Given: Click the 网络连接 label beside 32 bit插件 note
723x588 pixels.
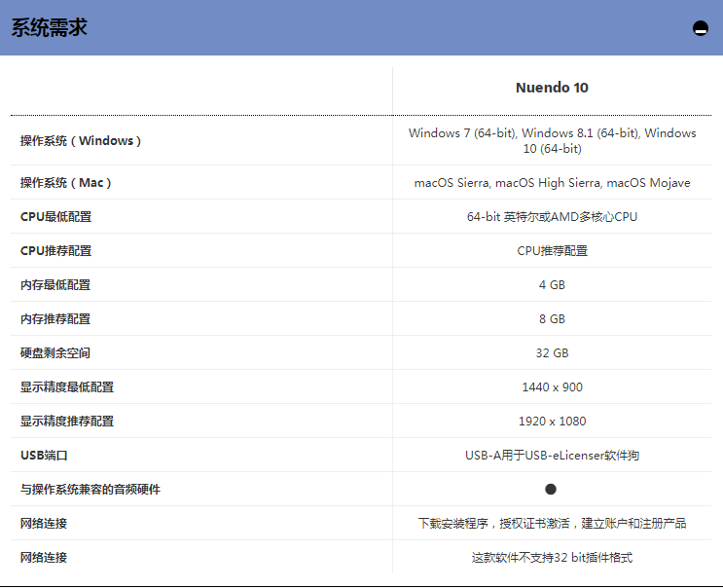Looking at the screenshot, I should [x=44, y=558].
